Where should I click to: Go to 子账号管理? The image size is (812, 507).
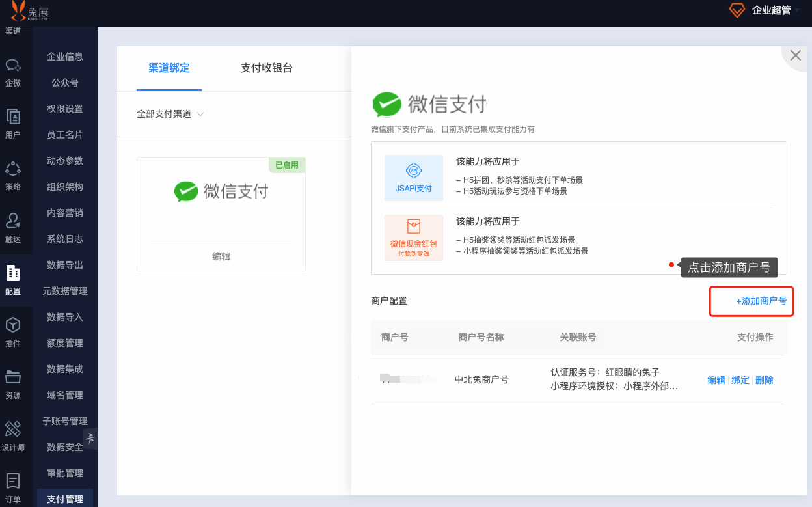click(65, 421)
